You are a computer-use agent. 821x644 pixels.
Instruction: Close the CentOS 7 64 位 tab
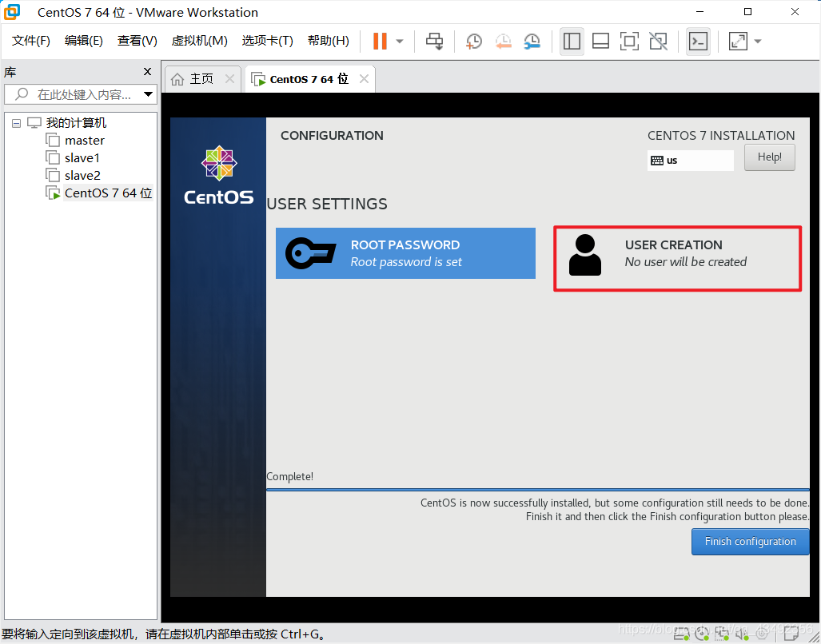click(x=364, y=79)
